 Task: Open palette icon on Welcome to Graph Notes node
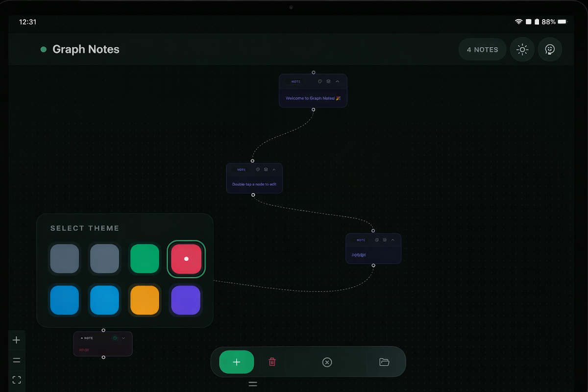(x=320, y=81)
